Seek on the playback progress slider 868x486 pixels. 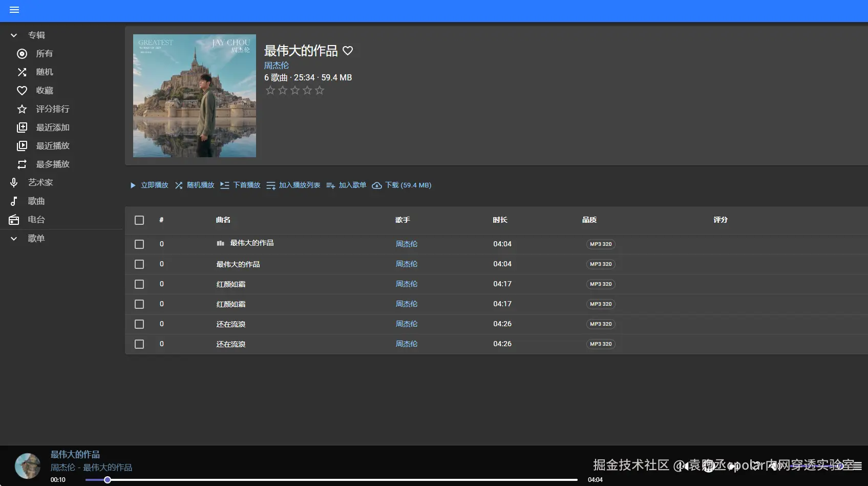coord(331,480)
